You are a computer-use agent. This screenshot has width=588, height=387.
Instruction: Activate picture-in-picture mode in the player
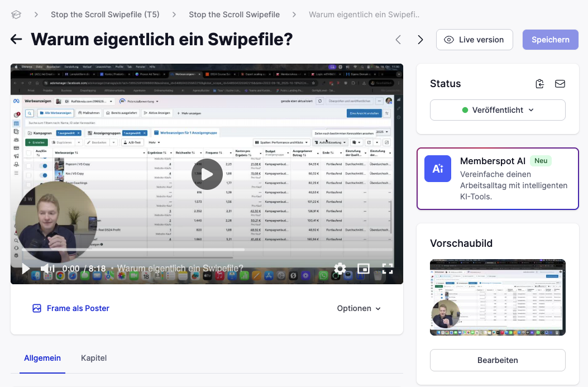(x=364, y=269)
